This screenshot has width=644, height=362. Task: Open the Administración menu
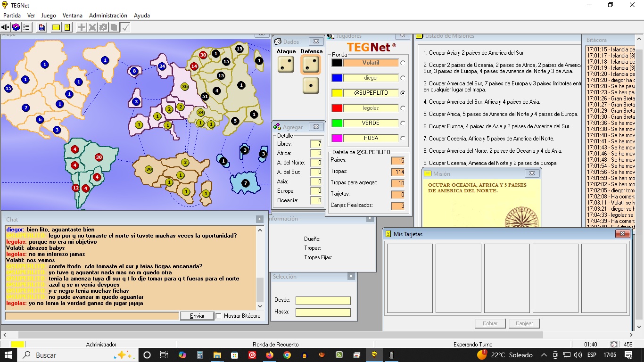(108, 16)
